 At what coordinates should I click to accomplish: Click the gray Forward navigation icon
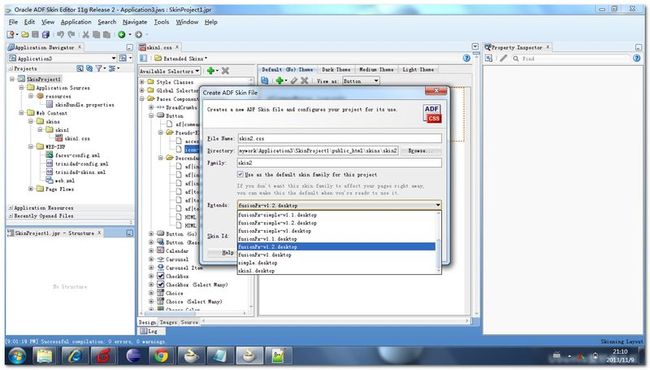(138, 34)
